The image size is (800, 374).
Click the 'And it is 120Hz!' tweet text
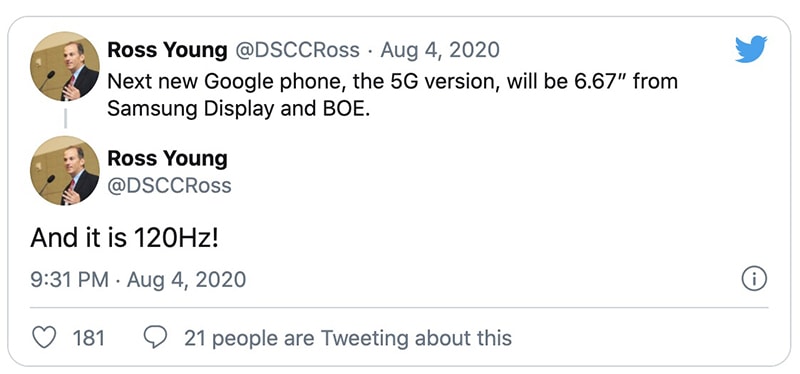tap(124, 238)
